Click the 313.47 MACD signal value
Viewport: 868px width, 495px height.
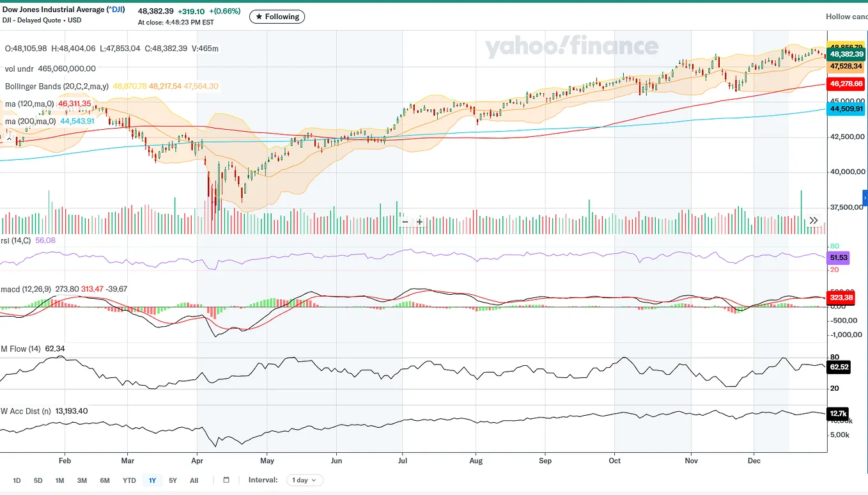coord(92,289)
